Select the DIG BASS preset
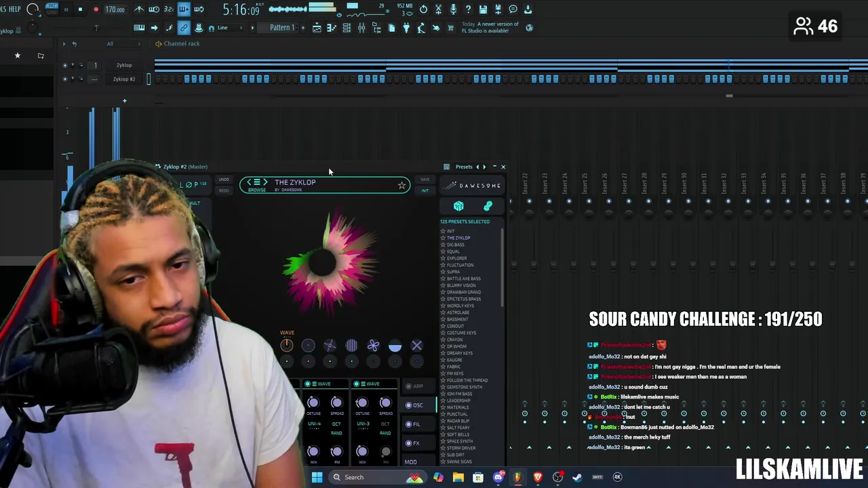The image size is (868, 488). pyautogui.click(x=456, y=245)
